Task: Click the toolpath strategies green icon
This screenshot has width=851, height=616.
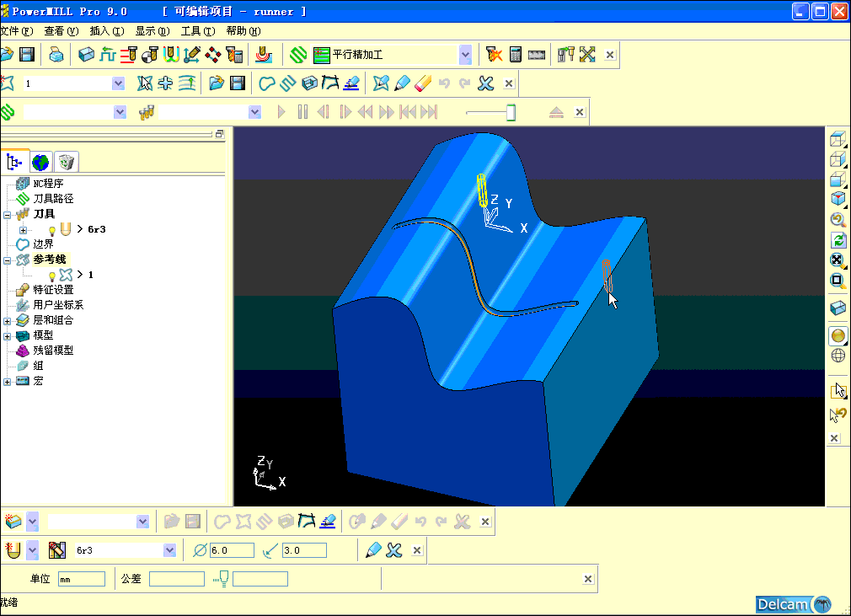Action: coord(298,54)
